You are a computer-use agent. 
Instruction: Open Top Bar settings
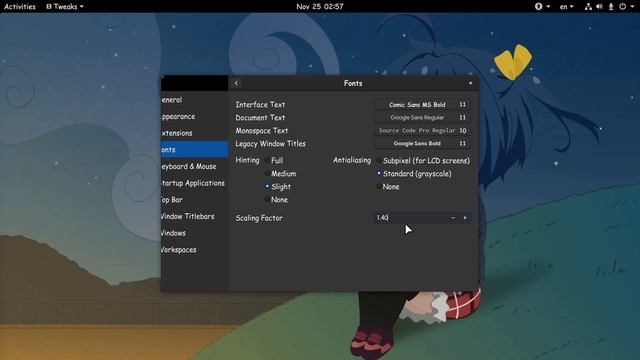(194, 200)
